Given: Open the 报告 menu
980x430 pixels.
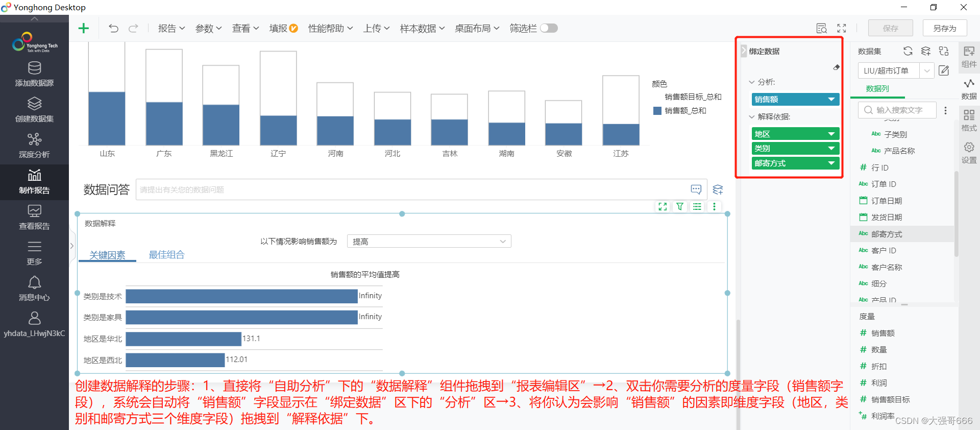Looking at the screenshot, I should (x=171, y=29).
